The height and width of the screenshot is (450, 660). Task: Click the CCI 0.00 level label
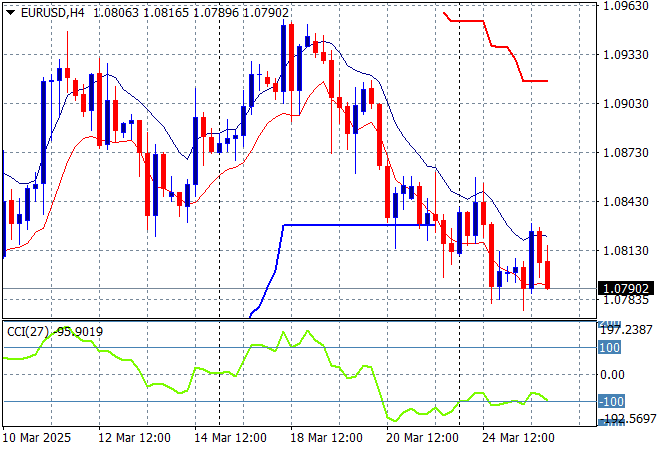(x=612, y=375)
